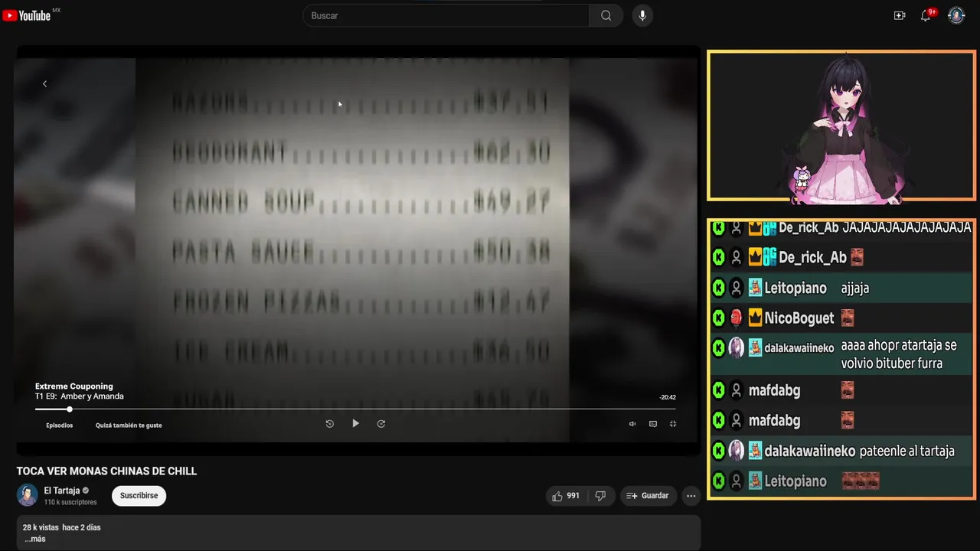980x551 pixels.
Task: Dislike the video
Action: (x=600, y=496)
